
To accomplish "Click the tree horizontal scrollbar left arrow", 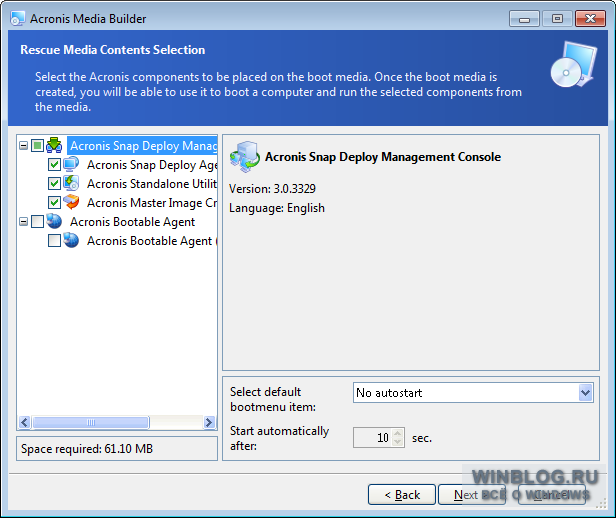I will (24, 422).
